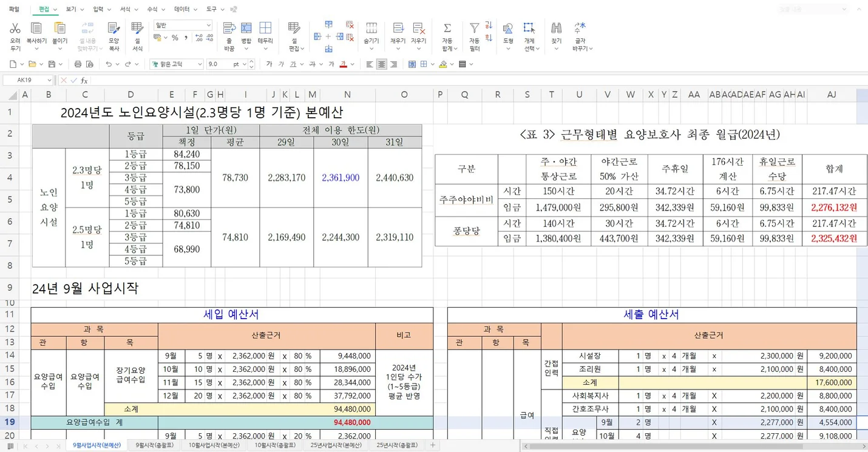Click the print icon in quick toolbar
Screen dimensions: 868x452
(78, 64)
